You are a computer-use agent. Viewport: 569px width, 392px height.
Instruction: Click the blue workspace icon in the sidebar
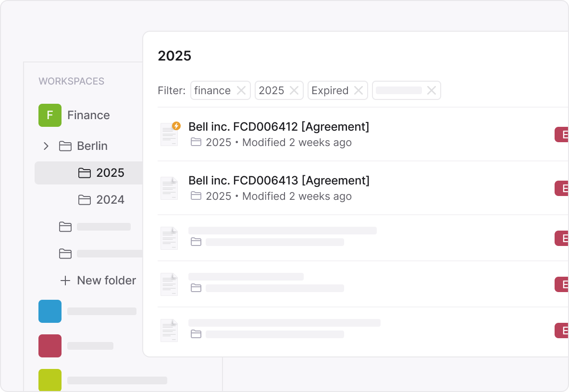(x=50, y=311)
